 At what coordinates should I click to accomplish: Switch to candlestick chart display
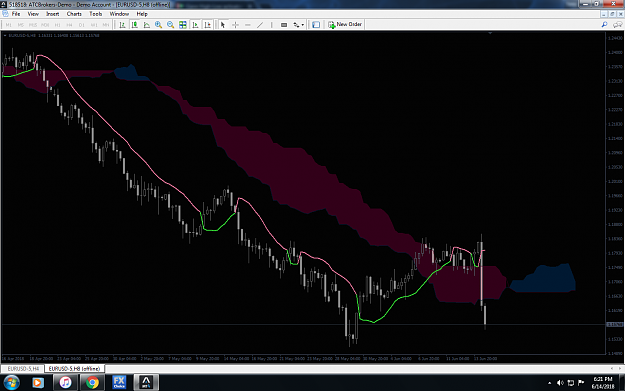(x=135, y=25)
